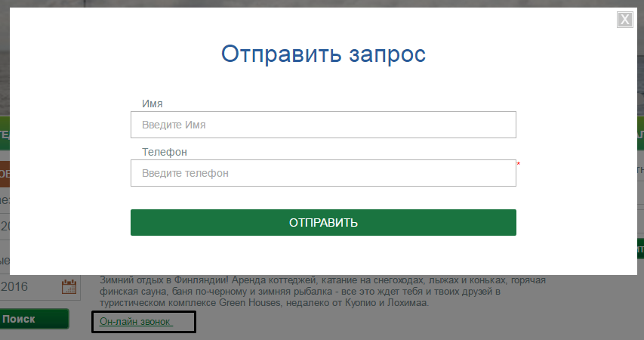Click the 'Имя' field label
Screen dimensions: 644x340
coord(152,104)
